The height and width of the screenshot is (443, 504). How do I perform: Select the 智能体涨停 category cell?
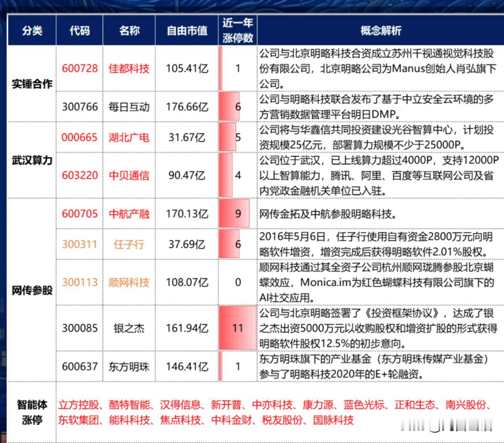[32, 412]
